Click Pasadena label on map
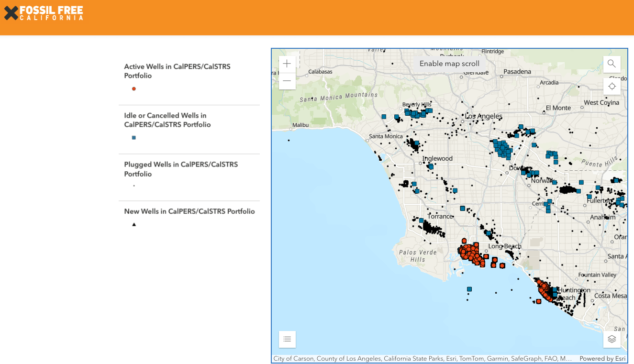 517,71
